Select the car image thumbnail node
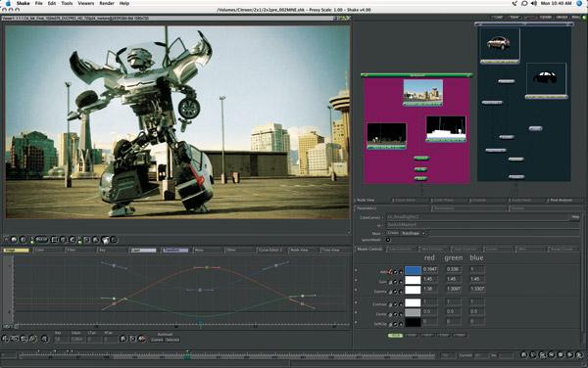Image resolution: width=588 pixels, height=368 pixels. pos(500,44)
